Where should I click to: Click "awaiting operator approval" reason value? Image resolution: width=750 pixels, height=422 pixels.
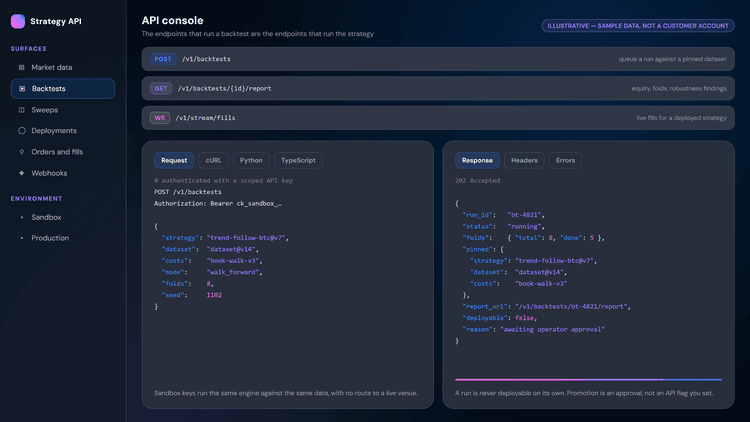pos(552,329)
